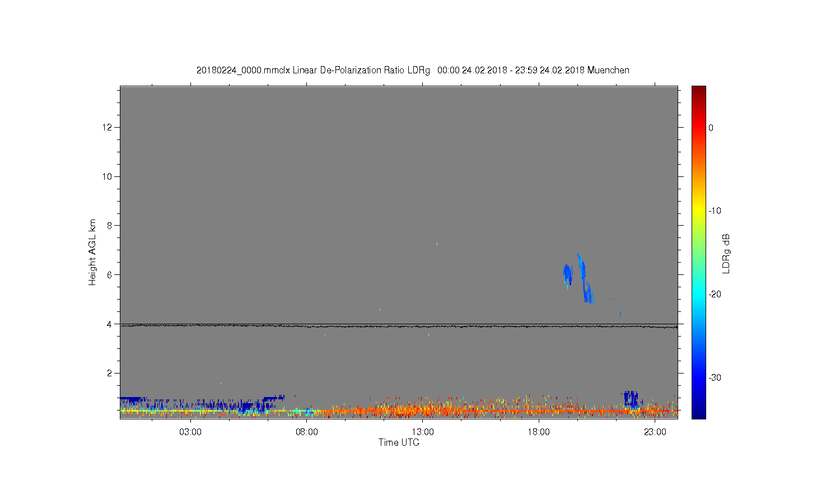Screen dimensions: 840x504
Task: Click the height label '10' on the y-axis
Action: [108, 176]
